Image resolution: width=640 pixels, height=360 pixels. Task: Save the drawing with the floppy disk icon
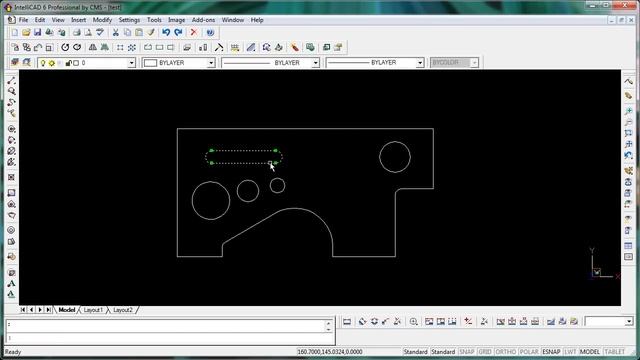pyautogui.click(x=38, y=32)
